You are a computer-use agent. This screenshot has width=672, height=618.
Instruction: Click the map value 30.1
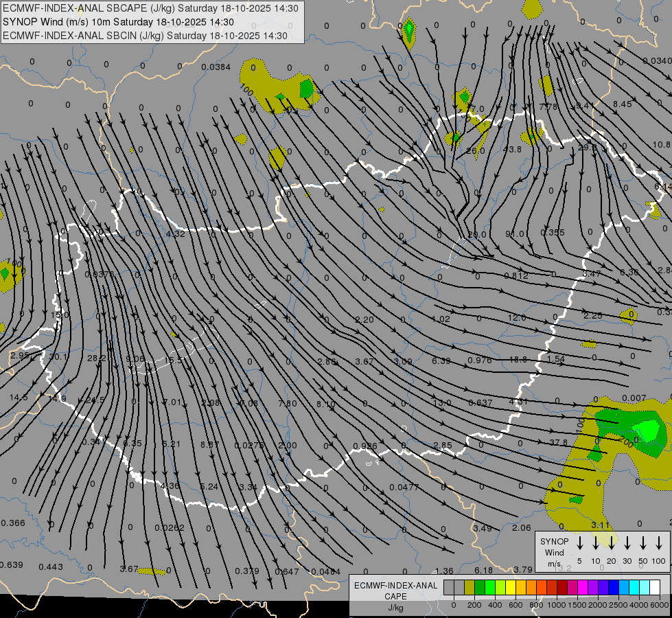point(59,357)
